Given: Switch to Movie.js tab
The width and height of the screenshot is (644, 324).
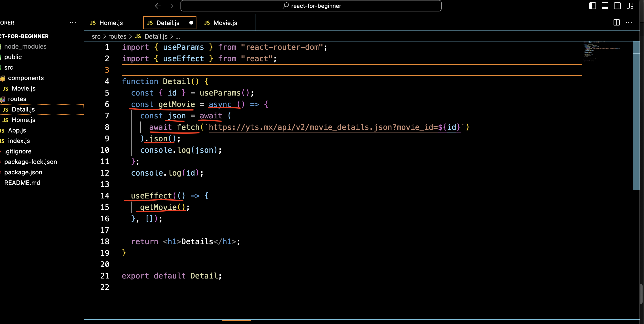Looking at the screenshot, I should pyautogui.click(x=225, y=23).
